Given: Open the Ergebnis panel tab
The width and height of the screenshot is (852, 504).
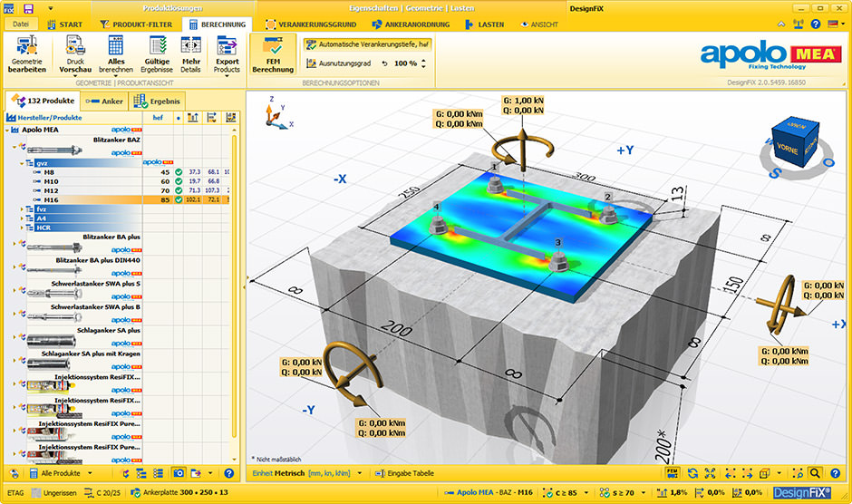Looking at the screenshot, I should [x=157, y=102].
